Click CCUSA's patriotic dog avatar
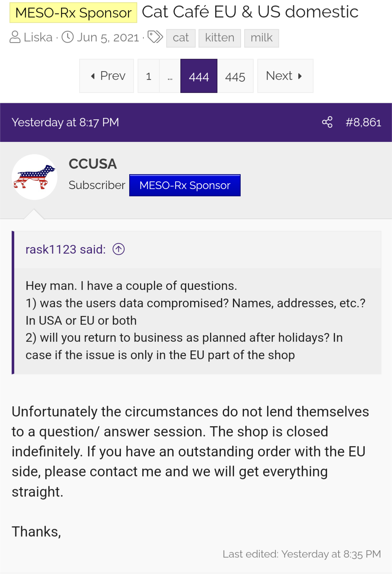This screenshot has height=578, width=392. pyautogui.click(x=34, y=177)
